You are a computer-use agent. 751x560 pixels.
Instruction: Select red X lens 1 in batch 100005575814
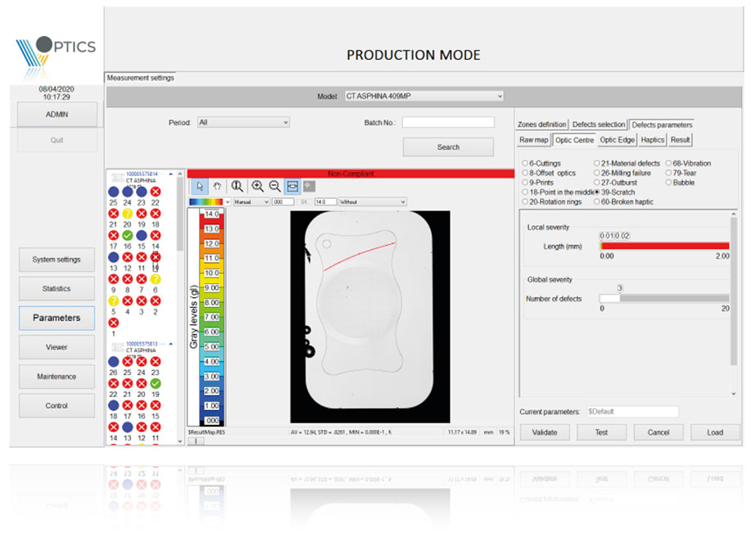[x=114, y=323]
